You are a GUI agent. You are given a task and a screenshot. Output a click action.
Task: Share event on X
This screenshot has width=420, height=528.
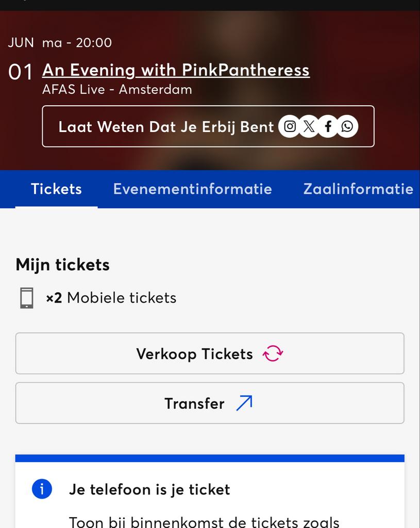coord(309,126)
